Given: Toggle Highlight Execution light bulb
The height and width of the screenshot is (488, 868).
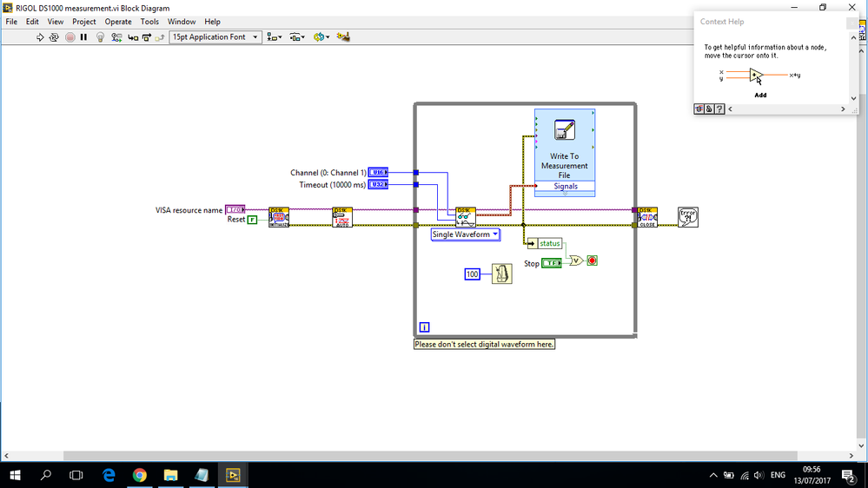Looking at the screenshot, I should pos(100,37).
